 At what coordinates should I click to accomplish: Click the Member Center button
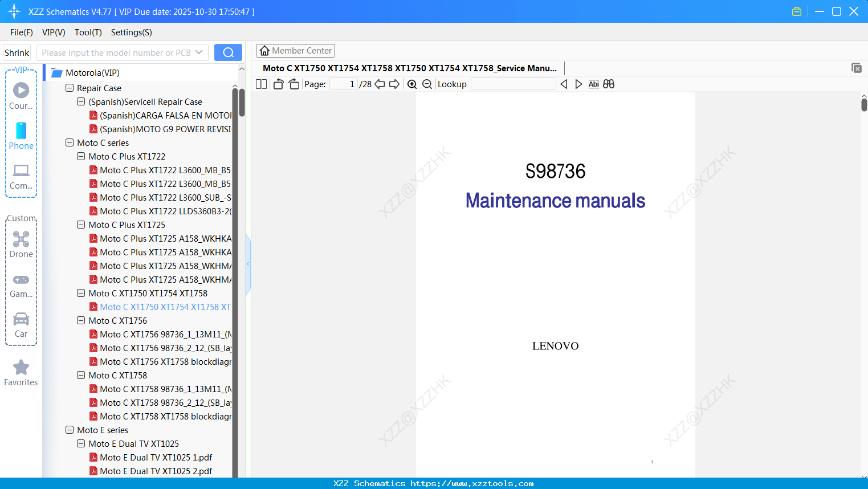click(295, 50)
